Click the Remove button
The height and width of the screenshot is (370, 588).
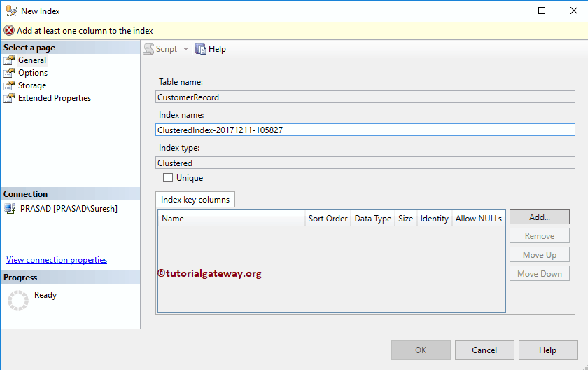coord(539,236)
